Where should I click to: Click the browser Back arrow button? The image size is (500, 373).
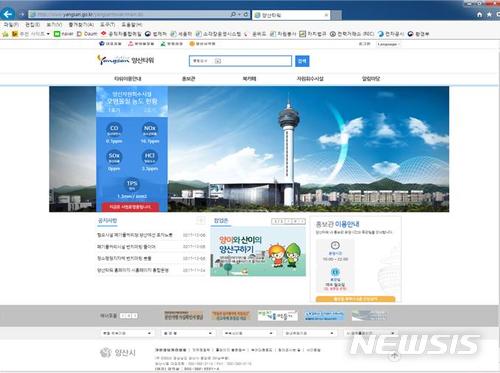7,14
